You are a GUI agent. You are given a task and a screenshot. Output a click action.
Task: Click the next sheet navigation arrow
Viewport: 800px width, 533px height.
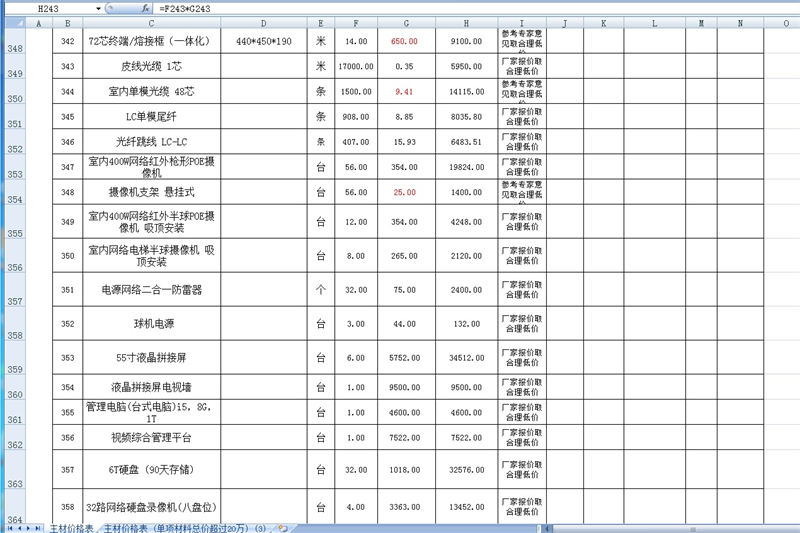29,527
